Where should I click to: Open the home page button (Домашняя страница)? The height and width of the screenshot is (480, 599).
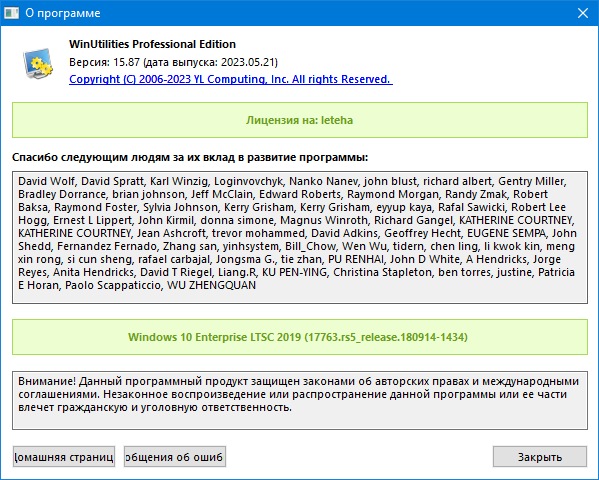[x=64, y=457]
